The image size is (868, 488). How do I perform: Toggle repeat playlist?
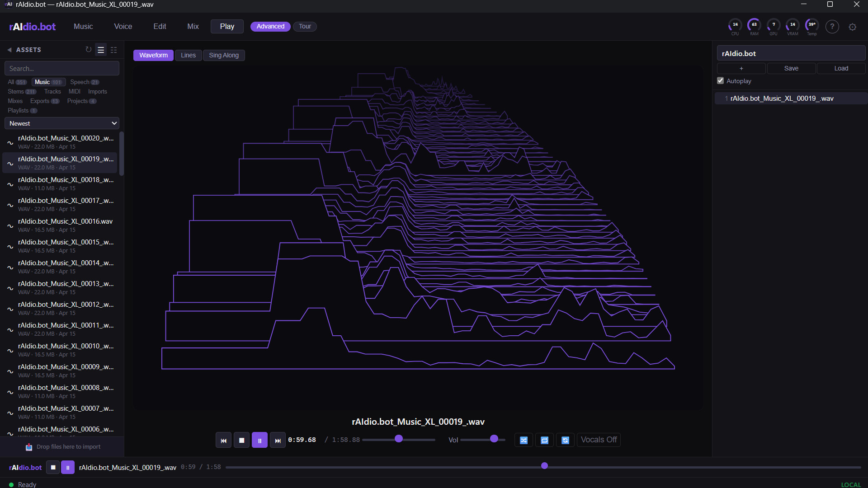tap(544, 440)
